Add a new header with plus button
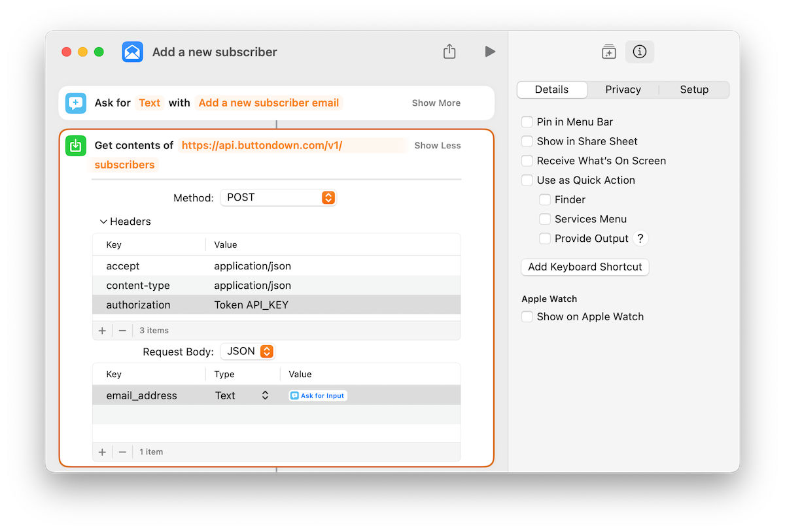 pos(102,331)
